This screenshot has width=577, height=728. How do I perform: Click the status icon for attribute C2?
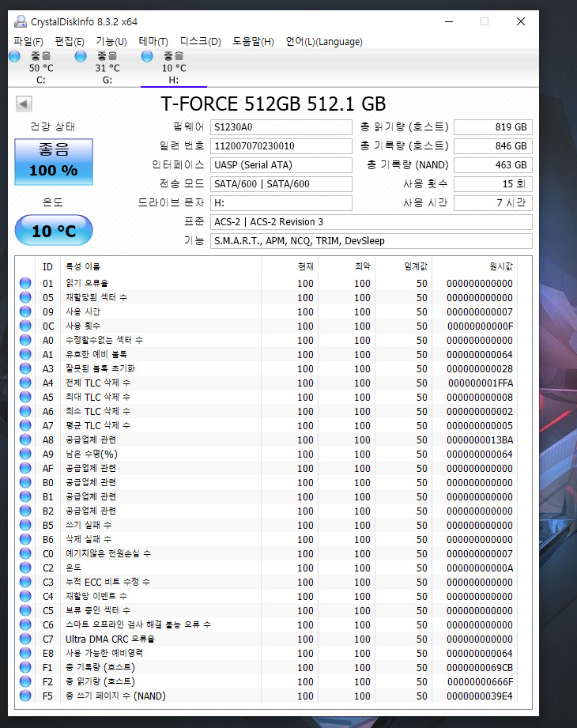tap(25, 568)
